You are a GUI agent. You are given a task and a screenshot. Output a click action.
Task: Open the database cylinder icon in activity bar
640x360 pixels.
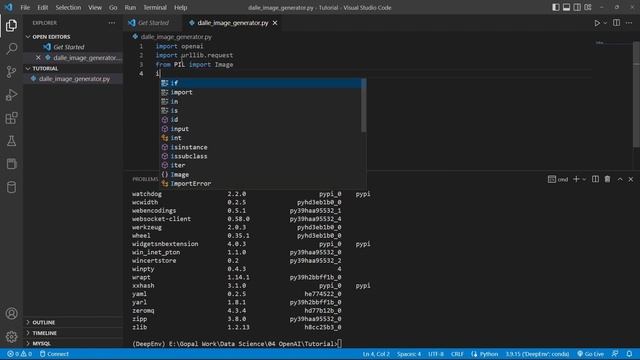tap(11, 187)
